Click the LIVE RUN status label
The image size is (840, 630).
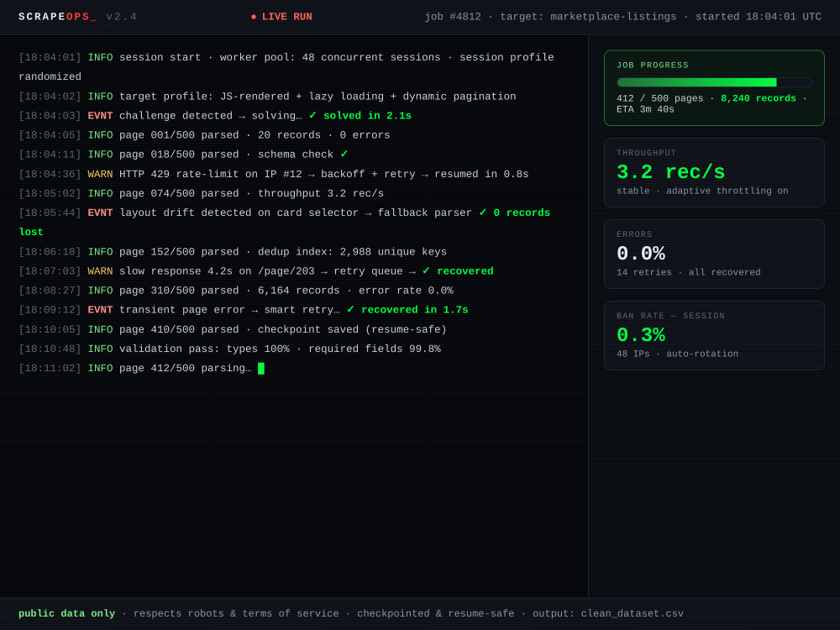tap(286, 17)
